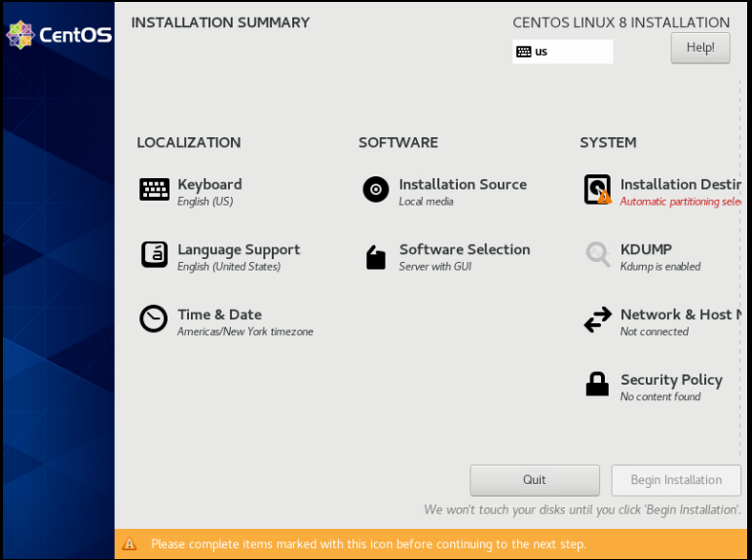This screenshot has height=560, width=752.
Task: Open the Time & Date clock icon
Action: pos(154,318)
